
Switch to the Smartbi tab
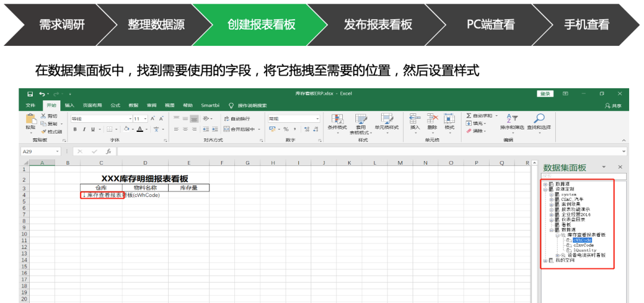click(x=210, y=106)
